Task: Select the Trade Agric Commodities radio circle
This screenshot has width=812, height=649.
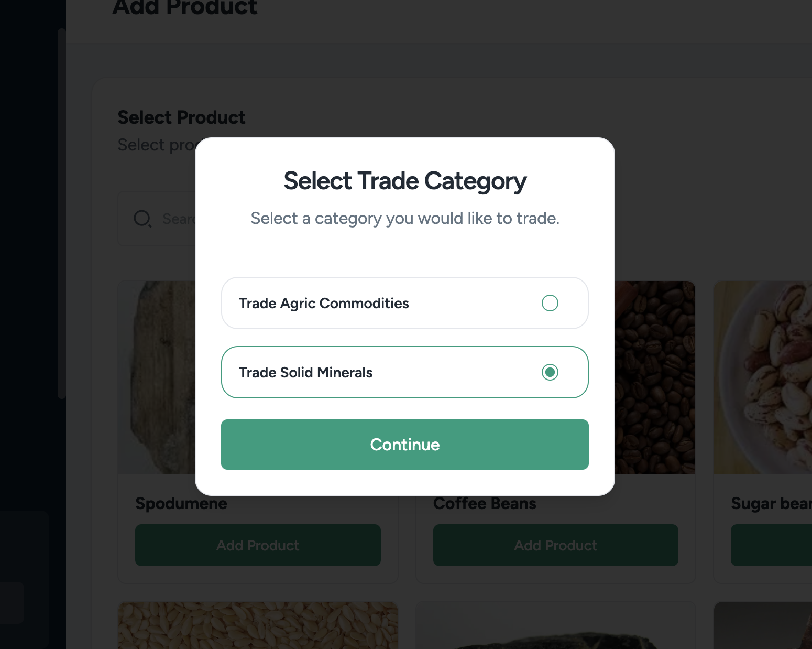Action: [x=550, y=303]
